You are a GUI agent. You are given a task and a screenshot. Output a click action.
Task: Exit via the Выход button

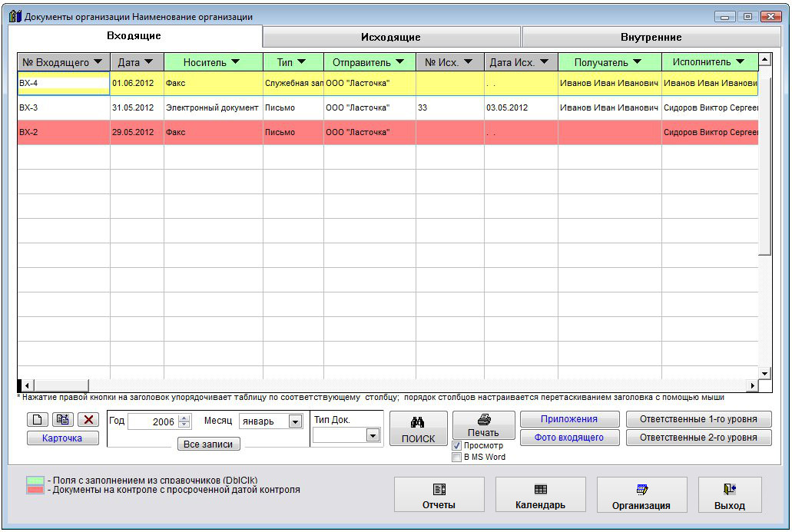[729, 495]
